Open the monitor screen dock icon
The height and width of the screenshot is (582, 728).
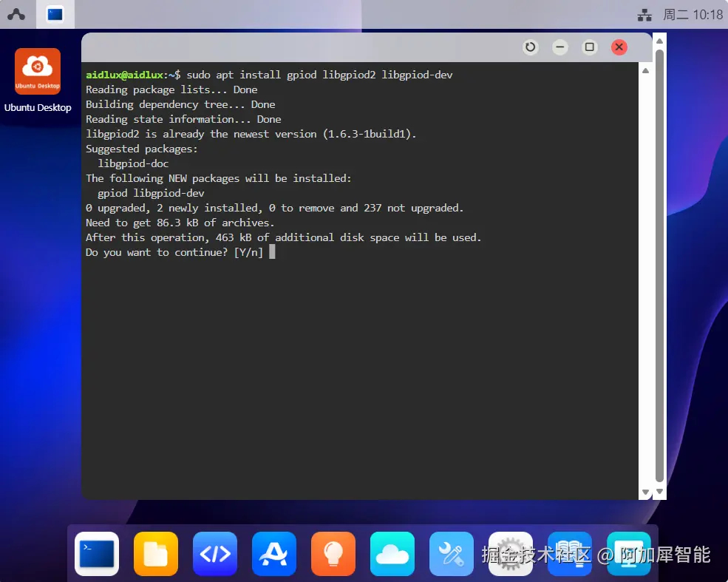pos(629,554)
